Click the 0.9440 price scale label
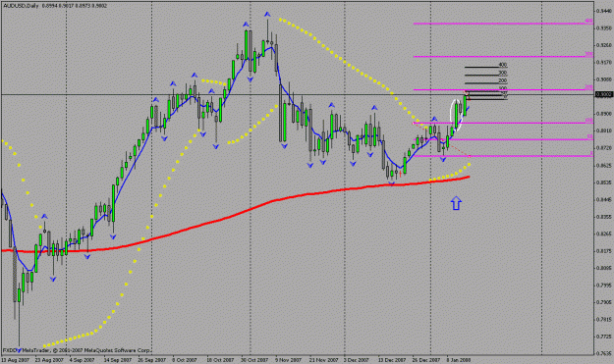Viewport: 614px width, 364px height. tap(603, 11)
